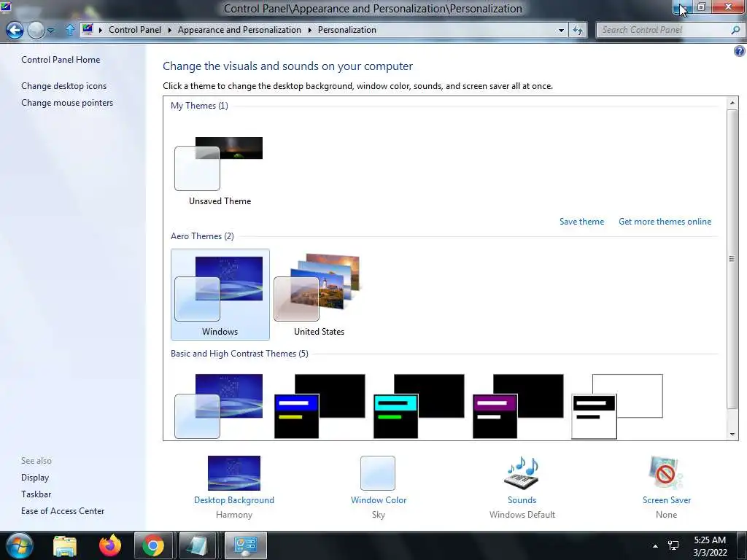Screen dimensions: 747x560
Task: Click the Save theme link
Action: (581, 222)
